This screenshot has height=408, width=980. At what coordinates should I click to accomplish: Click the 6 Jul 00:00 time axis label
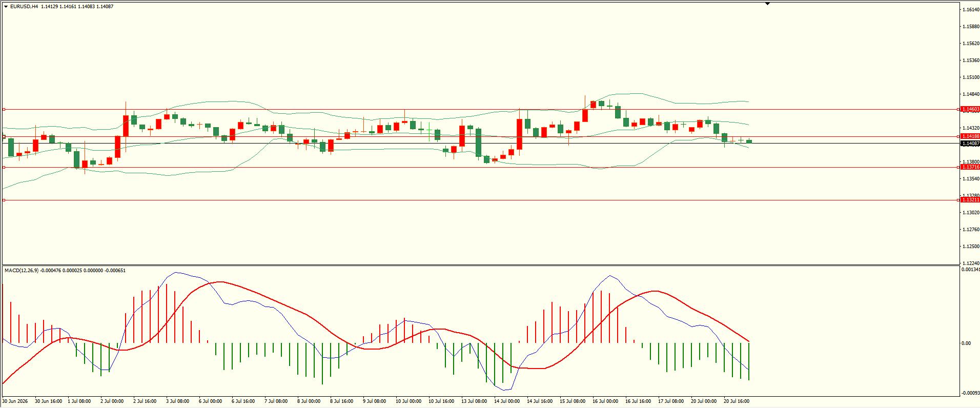click(210, 401)
